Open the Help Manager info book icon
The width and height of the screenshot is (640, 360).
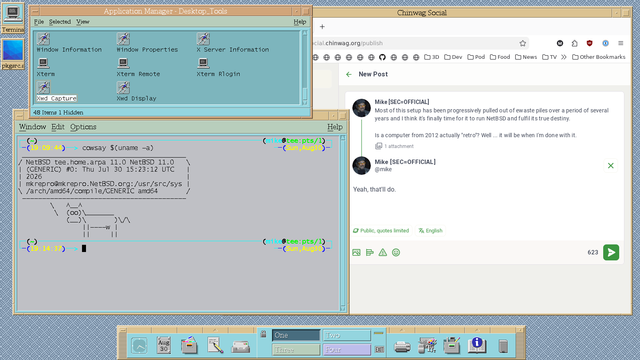[477, 345]
